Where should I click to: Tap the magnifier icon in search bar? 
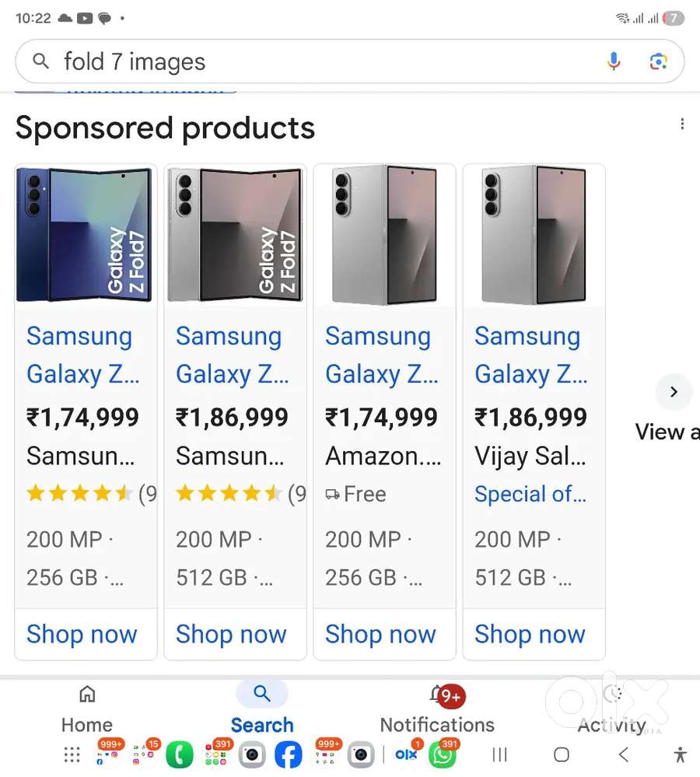(41, 61)
